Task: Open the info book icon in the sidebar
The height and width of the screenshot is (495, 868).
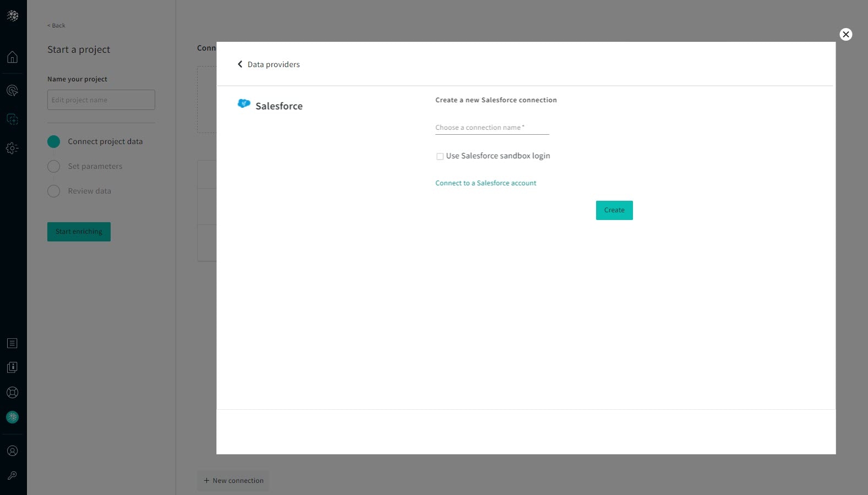Action: (x=12, y=367)
